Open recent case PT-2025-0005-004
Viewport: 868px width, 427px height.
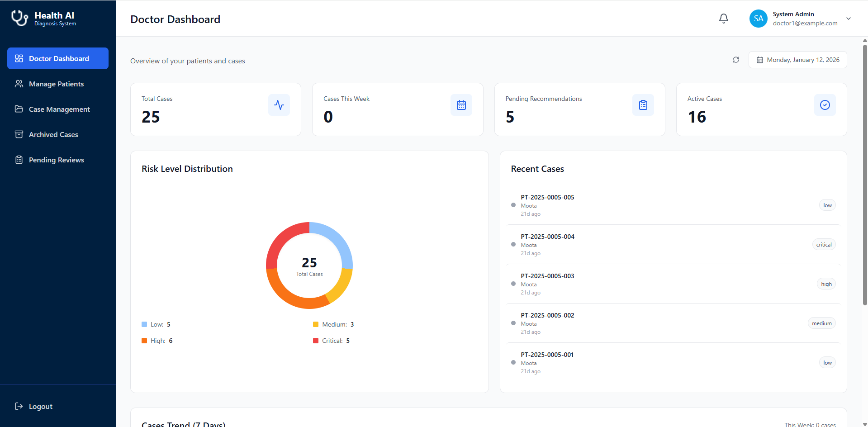tap(673, 245)
